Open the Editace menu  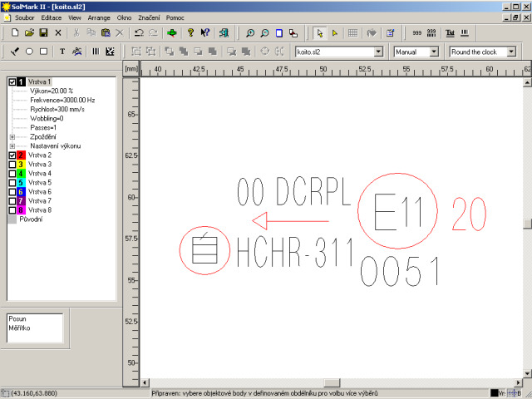(51, 17)
